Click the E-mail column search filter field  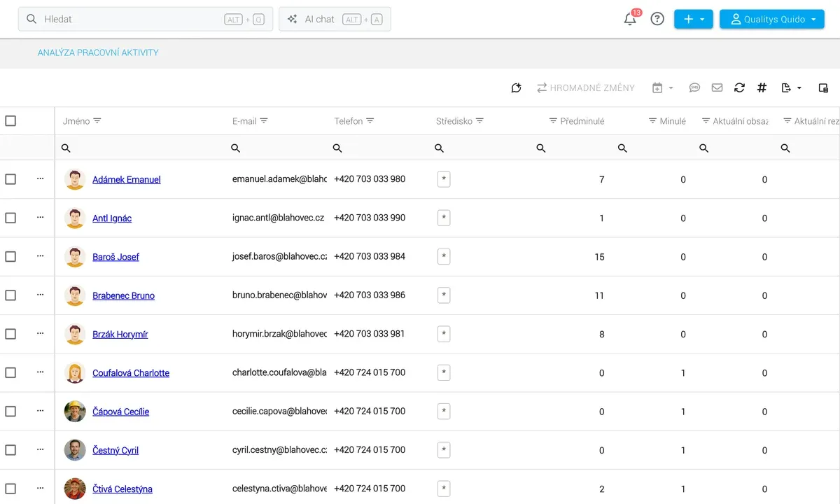click(x=275, y=148)
